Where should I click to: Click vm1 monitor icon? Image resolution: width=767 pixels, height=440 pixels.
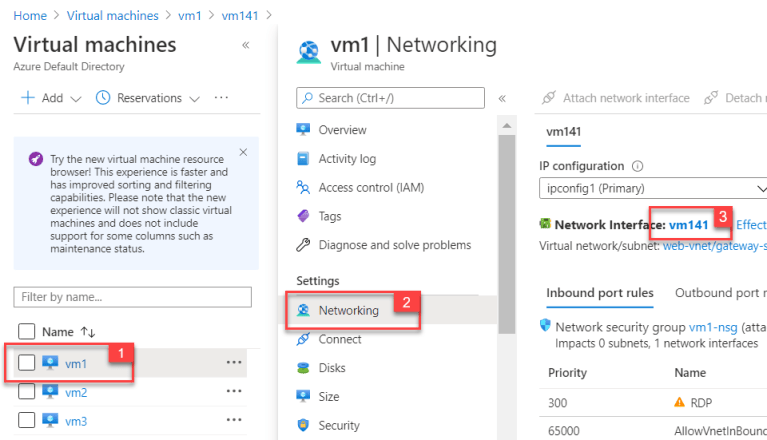[x=50, y=363]
